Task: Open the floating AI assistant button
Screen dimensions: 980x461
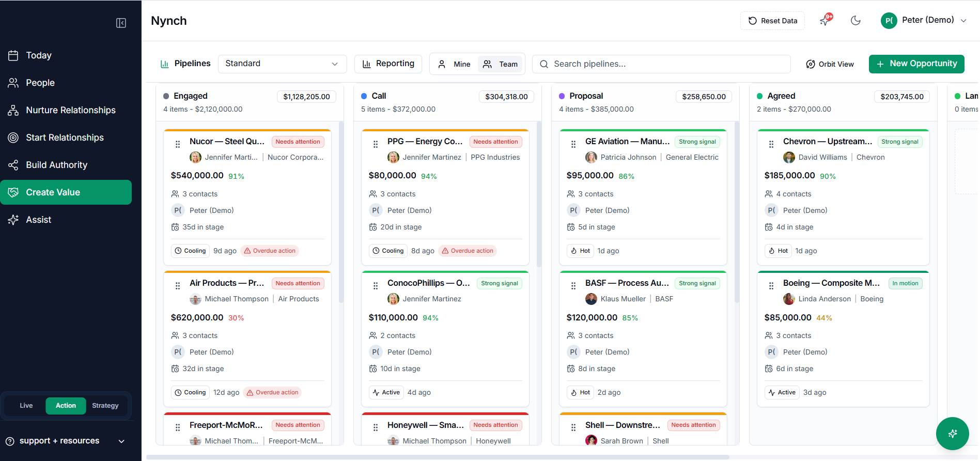Action: tap(952, 433)
